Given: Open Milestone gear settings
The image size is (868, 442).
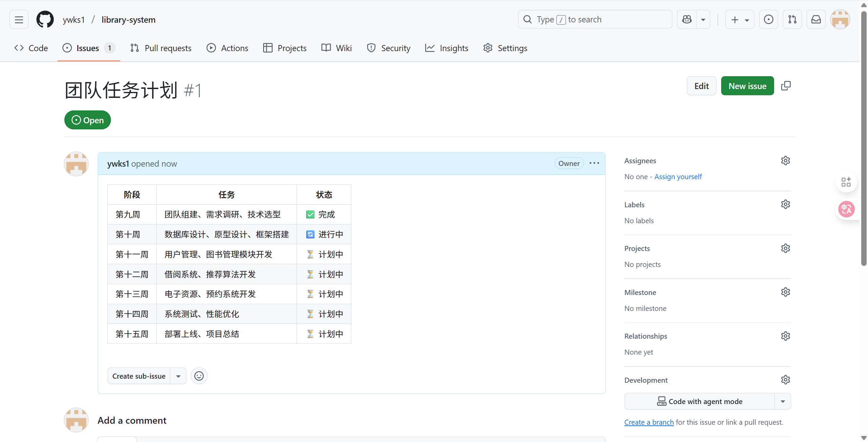Looking at the screenshot, I should pyautogui.click(x=785, y=292).
